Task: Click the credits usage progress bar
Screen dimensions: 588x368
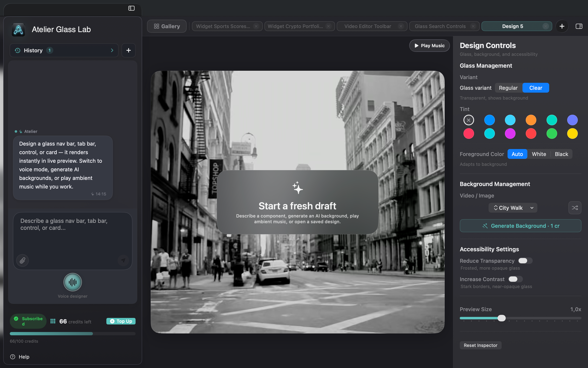Action: tap(73, 334)
